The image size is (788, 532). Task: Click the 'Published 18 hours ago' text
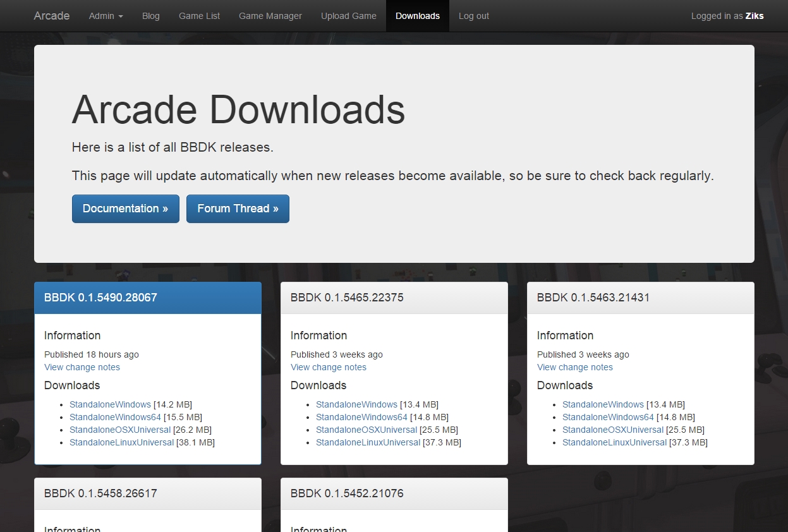pos(92,354)
